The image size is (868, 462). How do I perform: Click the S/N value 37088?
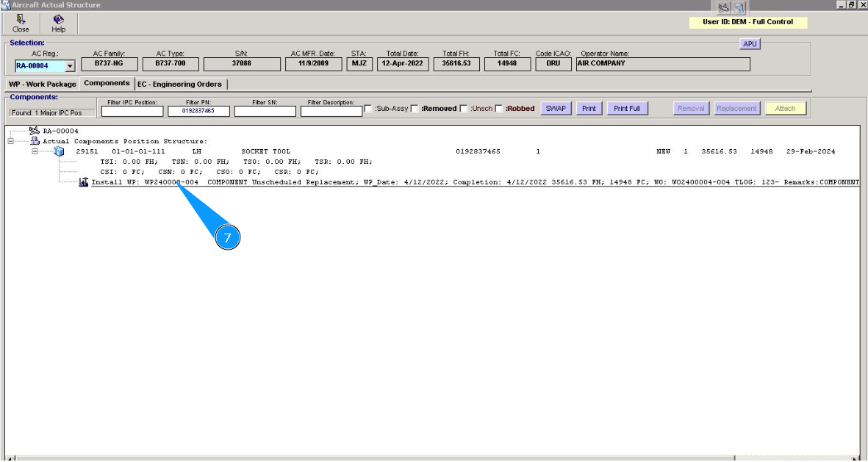coord(242,64)
